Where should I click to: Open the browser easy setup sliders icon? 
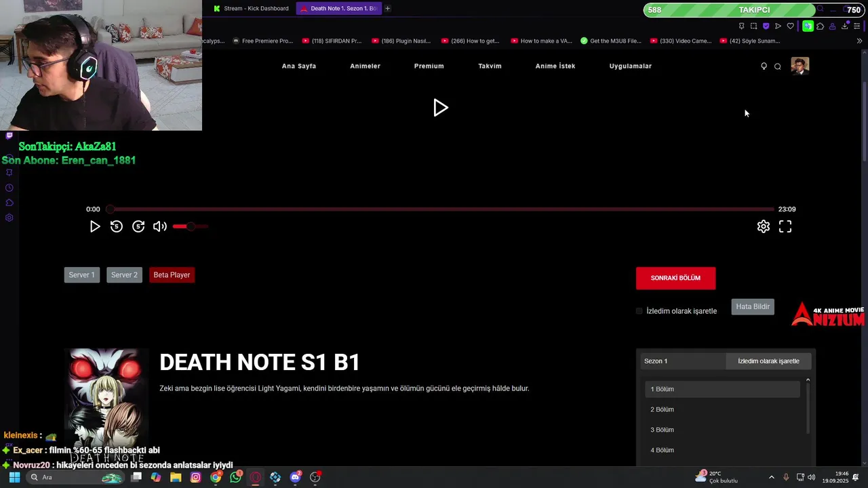pos(856,26)
